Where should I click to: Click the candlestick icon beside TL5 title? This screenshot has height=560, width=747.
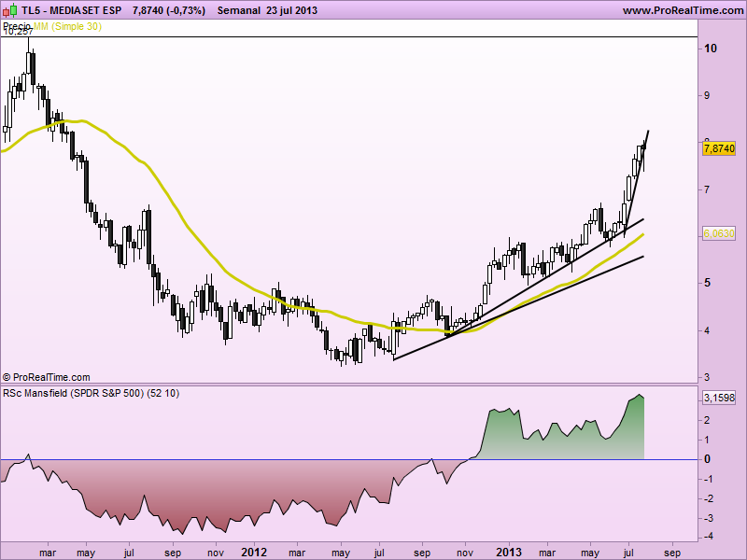click(9, 9)
